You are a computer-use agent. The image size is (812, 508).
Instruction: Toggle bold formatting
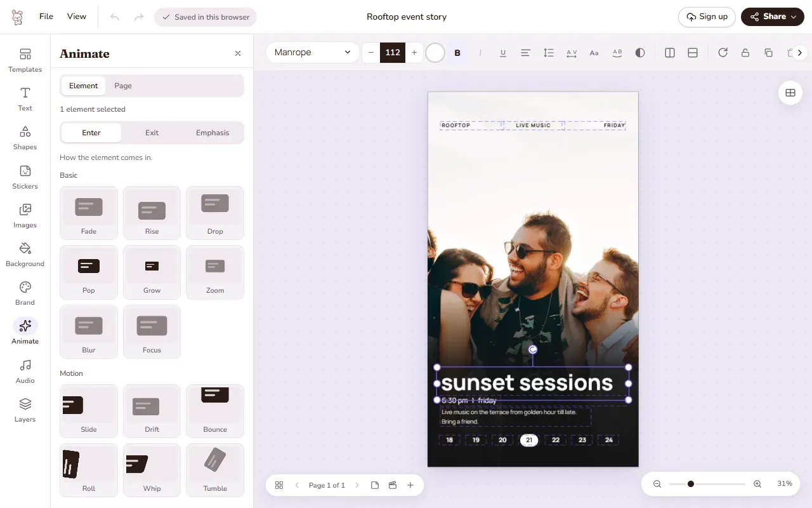pyautogui.click(x=457, y=53)
